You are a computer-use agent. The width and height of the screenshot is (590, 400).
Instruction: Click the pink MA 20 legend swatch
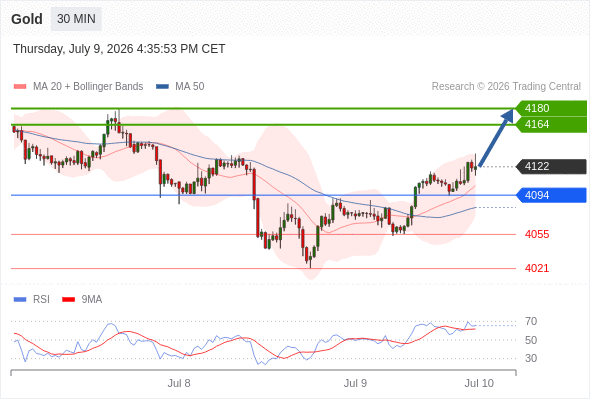click(x=20, y=87)
